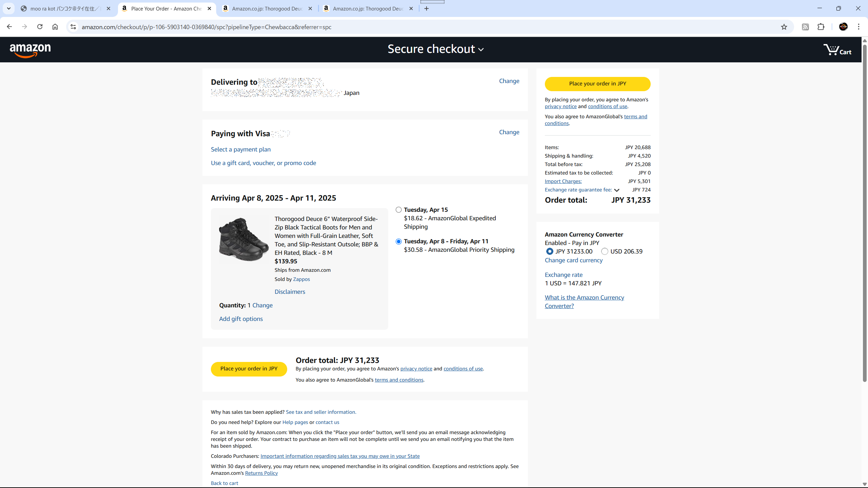This screenshot has width=868, height=488.
Task: Close the Place Your Order tab
Action: click(209, 8)
